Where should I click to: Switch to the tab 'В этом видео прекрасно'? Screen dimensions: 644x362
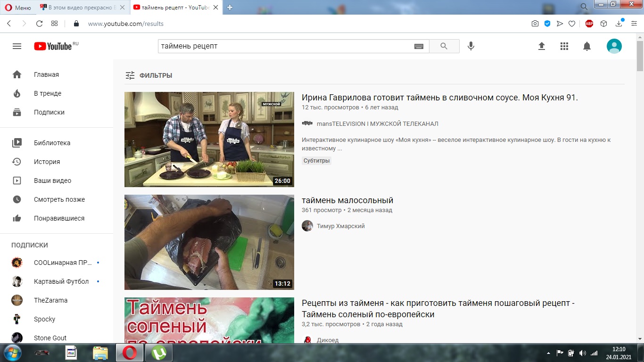(x=82, y=8)
